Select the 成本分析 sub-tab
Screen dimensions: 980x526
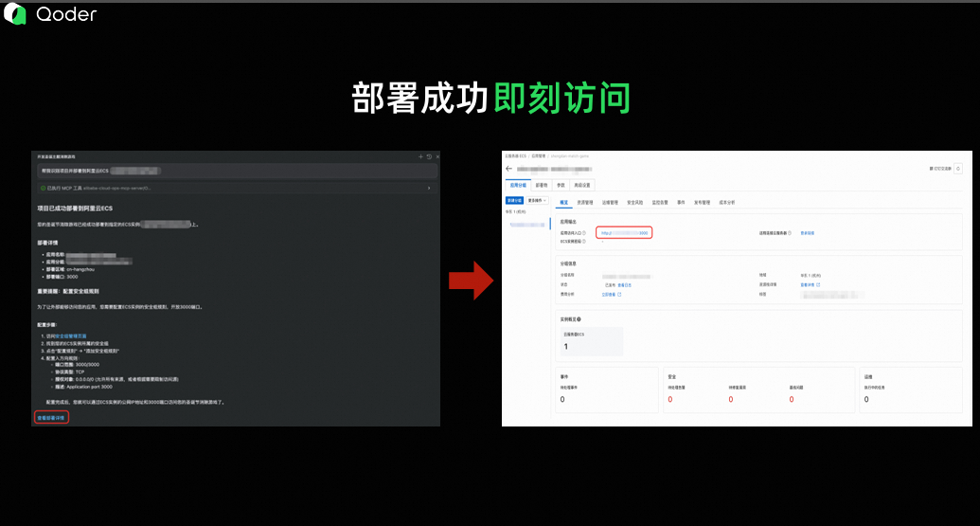727,203
